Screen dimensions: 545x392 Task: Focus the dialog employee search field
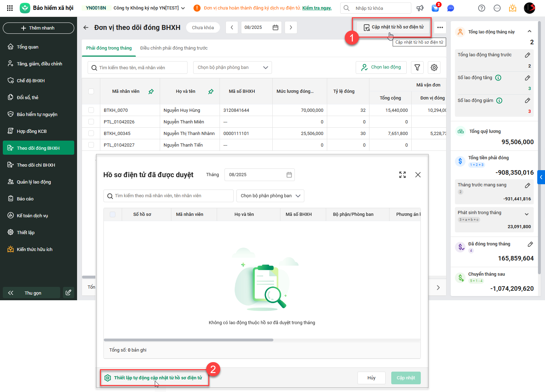point(168,196)
